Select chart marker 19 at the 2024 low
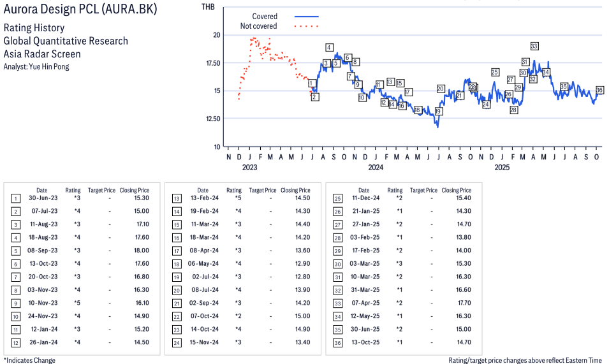Image resolution: width=609 pixels, height=364 pixels. tap(438, 111)
